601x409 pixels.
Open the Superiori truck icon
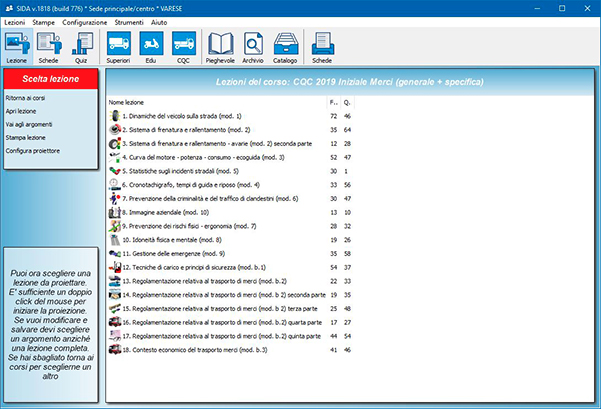coord(118,47)
